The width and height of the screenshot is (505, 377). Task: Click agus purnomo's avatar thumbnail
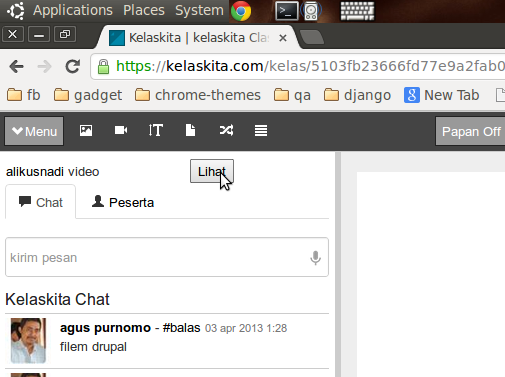28,341
